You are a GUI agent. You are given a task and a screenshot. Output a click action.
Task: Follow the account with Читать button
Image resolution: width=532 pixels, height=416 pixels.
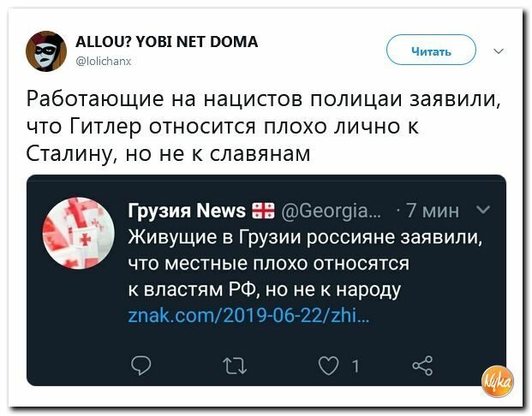click(431, 50)
